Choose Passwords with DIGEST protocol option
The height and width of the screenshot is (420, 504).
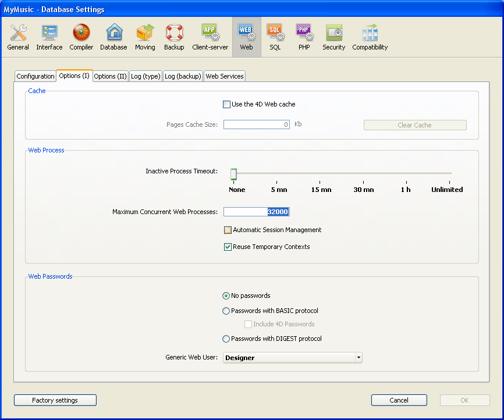[x=226, y=339]
